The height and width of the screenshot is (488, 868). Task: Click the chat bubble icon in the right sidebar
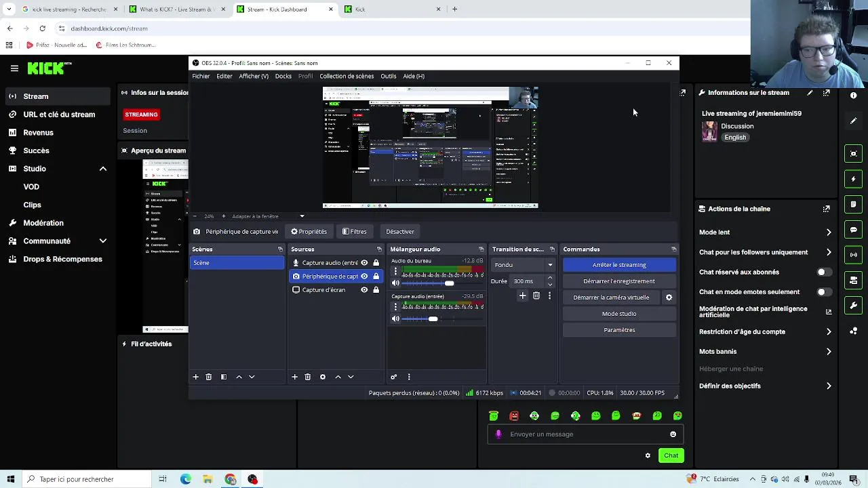(x=854, y=230)
